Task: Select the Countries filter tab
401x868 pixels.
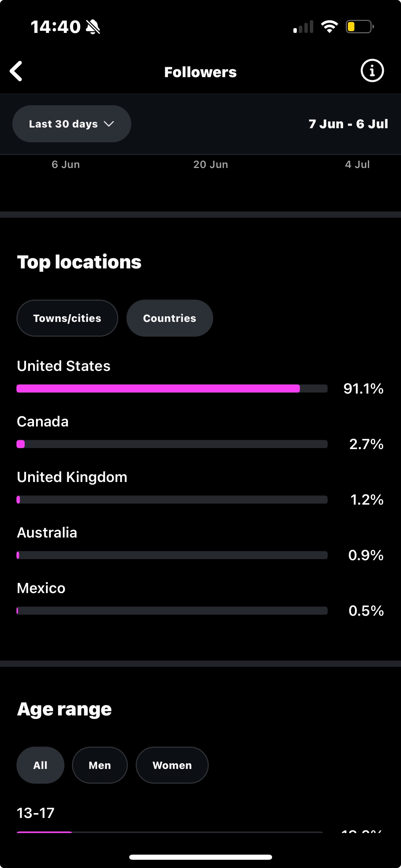Action: click(170, 318)
